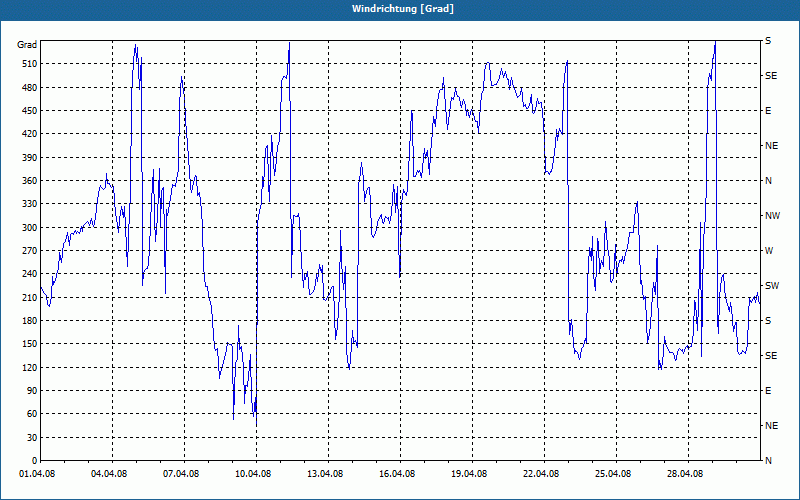Select the 270 degree axis value
Viewport: 800px width, 500px height.
point(30,251)
